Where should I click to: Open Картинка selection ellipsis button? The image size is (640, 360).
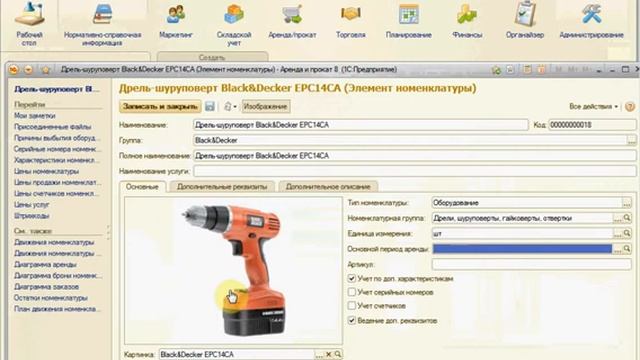(319, 355)
